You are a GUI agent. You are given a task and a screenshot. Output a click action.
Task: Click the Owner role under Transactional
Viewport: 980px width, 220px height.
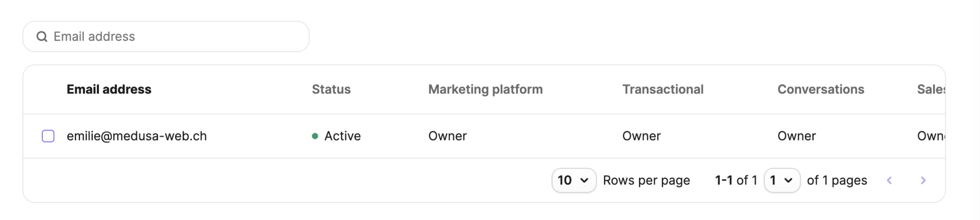[x=641, y=136]
